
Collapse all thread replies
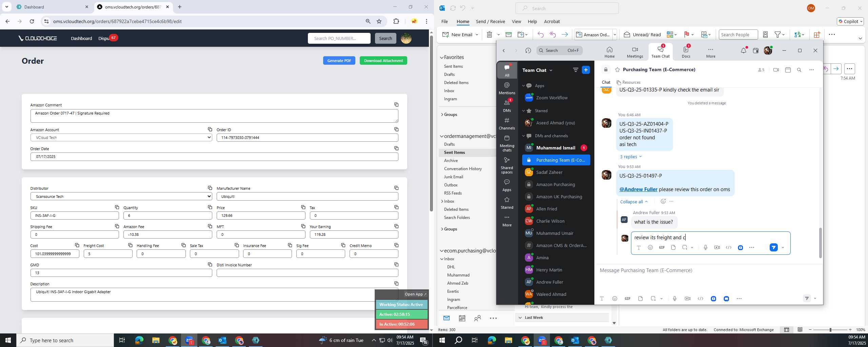pyautogui.click(x=634, y=202)
